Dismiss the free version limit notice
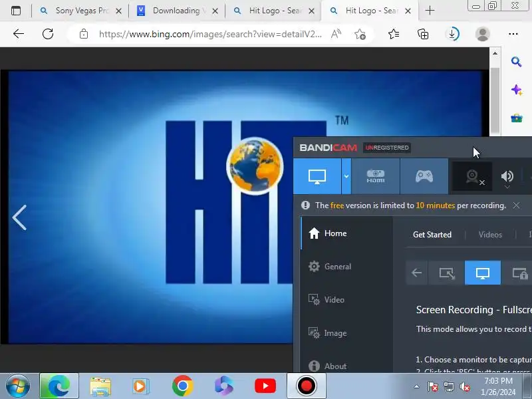The image size is (532, 399). 516,205
